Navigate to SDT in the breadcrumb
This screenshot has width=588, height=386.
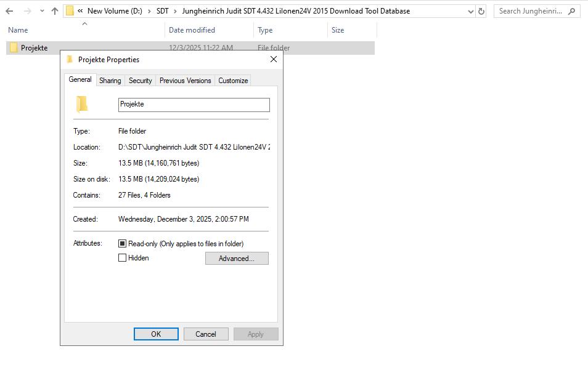(x=162, y=11)
